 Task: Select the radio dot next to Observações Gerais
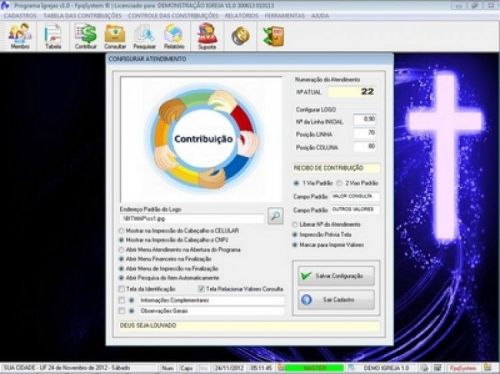(x=132, y=311)
